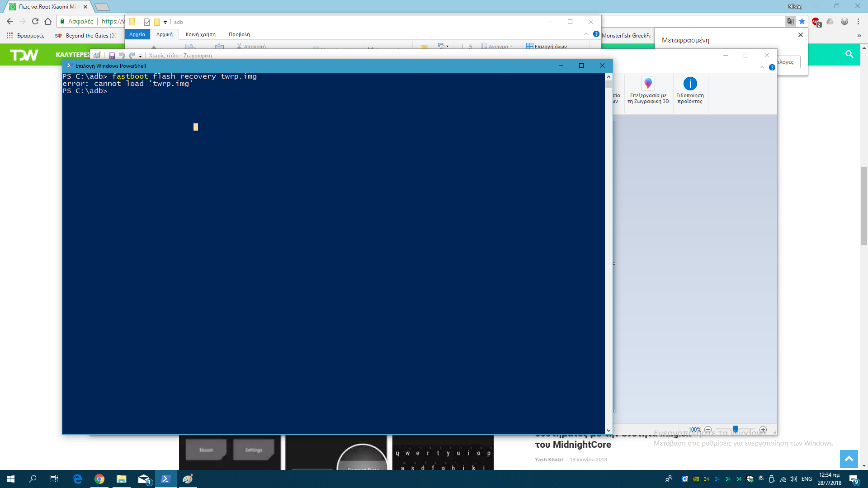Collapse the Paint ribbon with the chevron
The image size is (868, 488).
tap(762, 67)
